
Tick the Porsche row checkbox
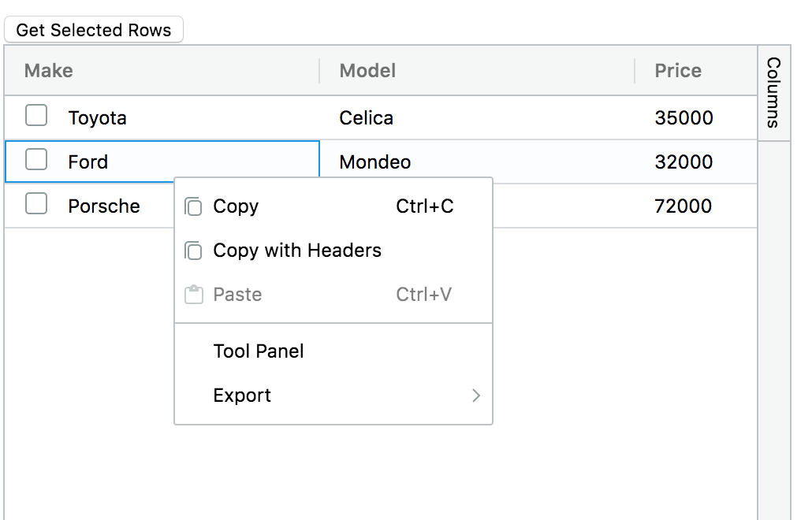point(36,203)
